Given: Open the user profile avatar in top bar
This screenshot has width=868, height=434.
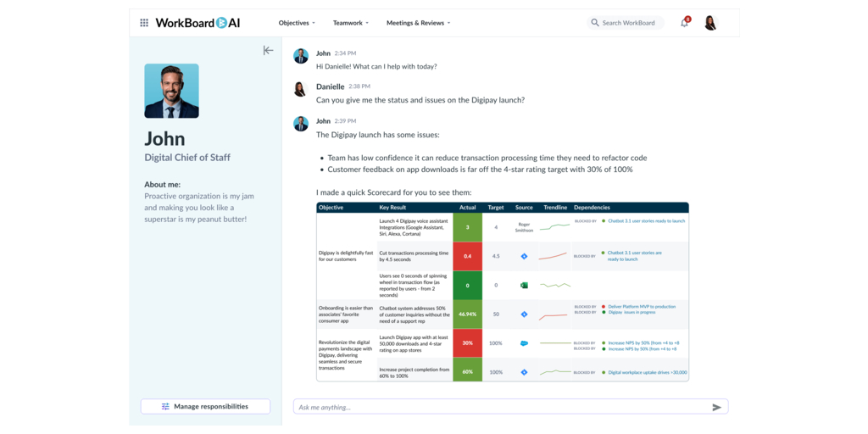Looking at the screenshot, I should pos(710,23).
